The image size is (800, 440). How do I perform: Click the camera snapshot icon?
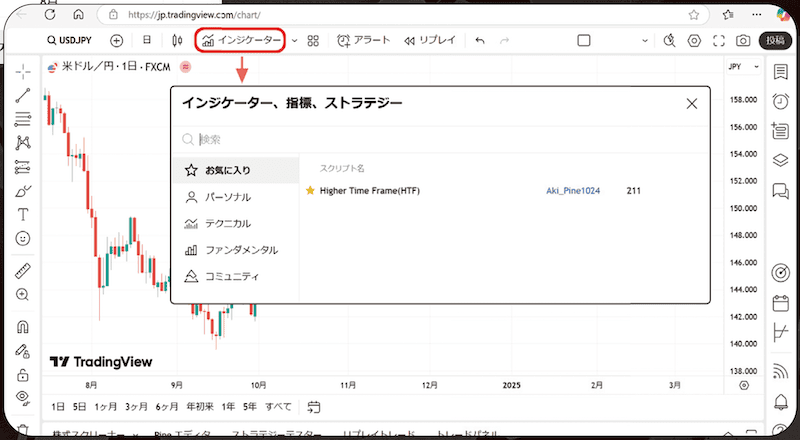(743, 41)
